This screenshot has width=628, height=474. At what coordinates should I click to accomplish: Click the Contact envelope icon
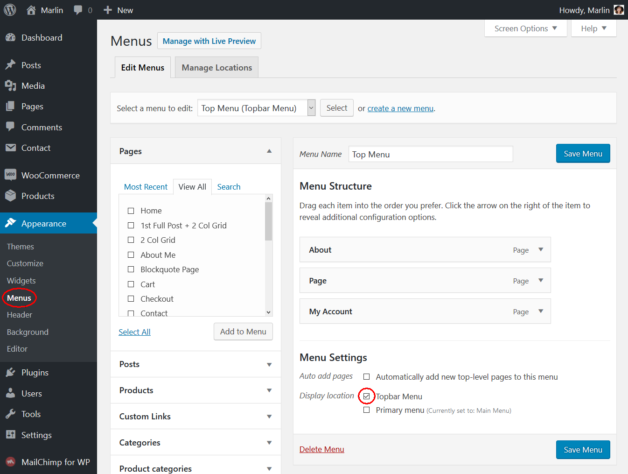point(10,147)
